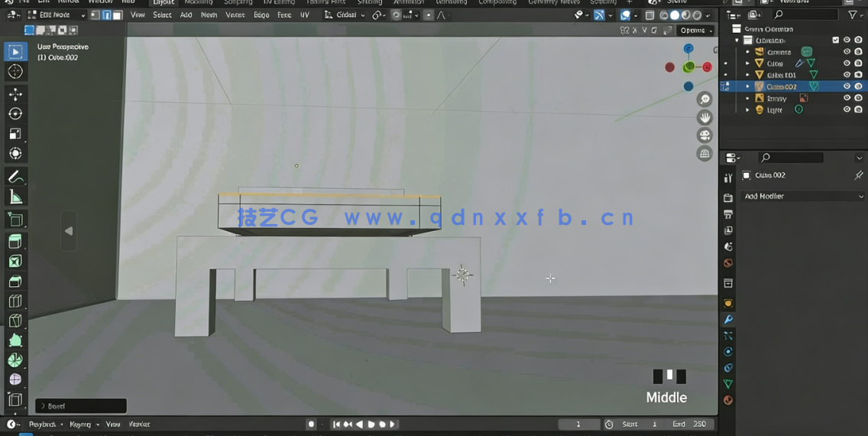Pin the Cube.002 properties context
Image resolution: width=868 pixels, height=436 pixels.
coord(858,175)
